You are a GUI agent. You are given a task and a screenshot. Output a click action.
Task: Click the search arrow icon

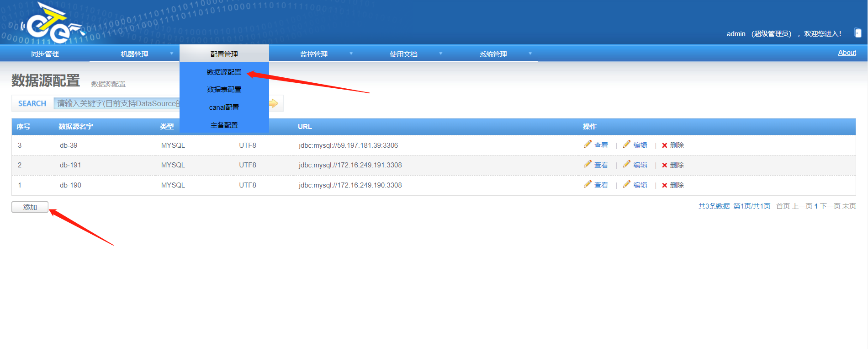tap(274, 103)
